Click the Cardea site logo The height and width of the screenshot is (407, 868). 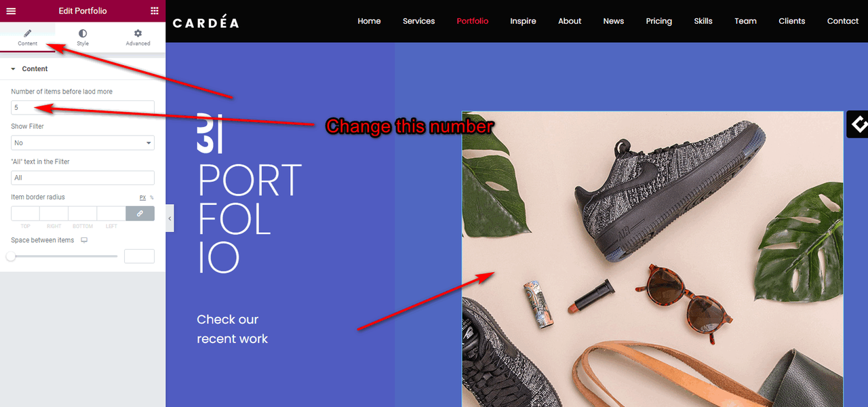205,22
